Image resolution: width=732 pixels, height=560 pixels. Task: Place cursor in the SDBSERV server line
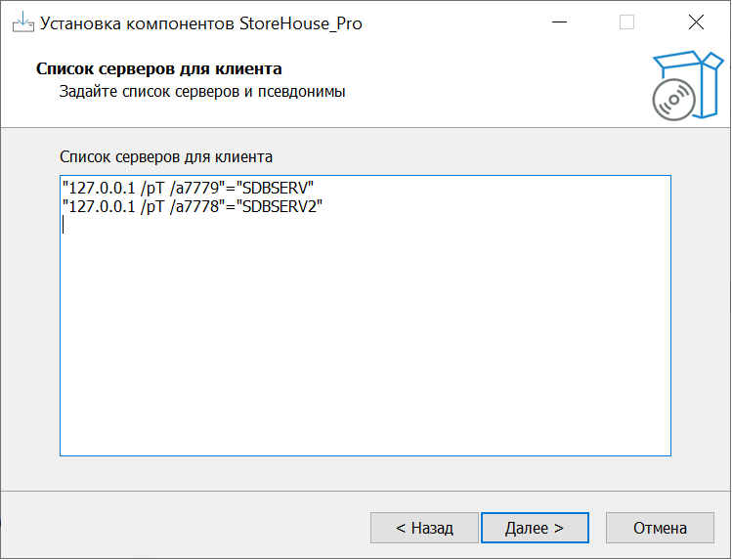(x=186, y=187)
